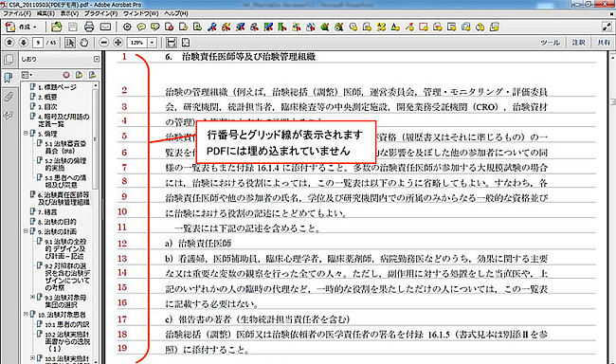616x364 pixels.
Task: Open the zoom percentage dropdown arrow
Action: [x=152, y=43]
